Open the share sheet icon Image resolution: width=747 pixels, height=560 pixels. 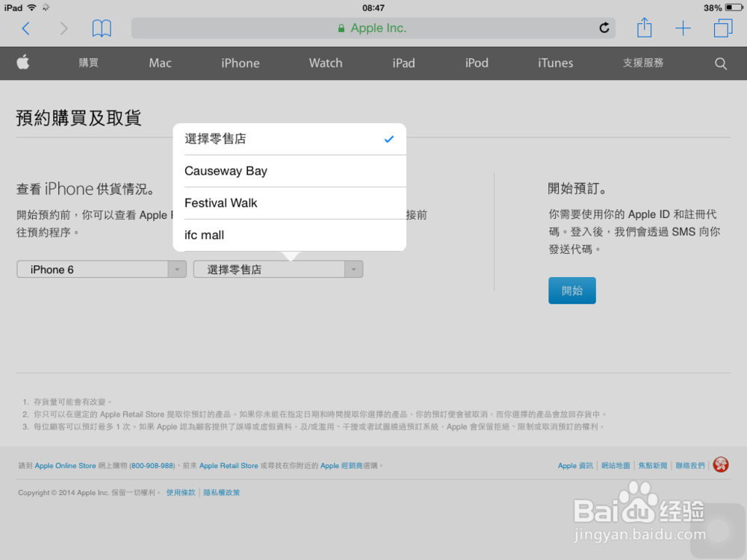pos(644,28)
